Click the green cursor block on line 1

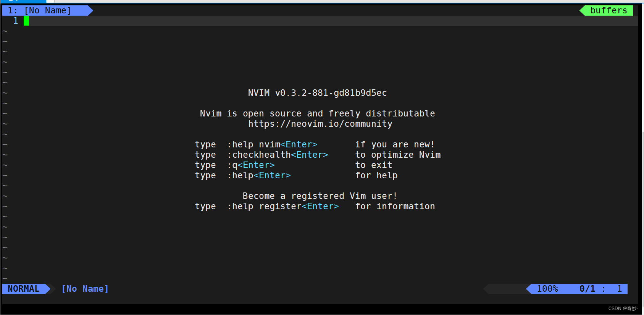point(26,21)
